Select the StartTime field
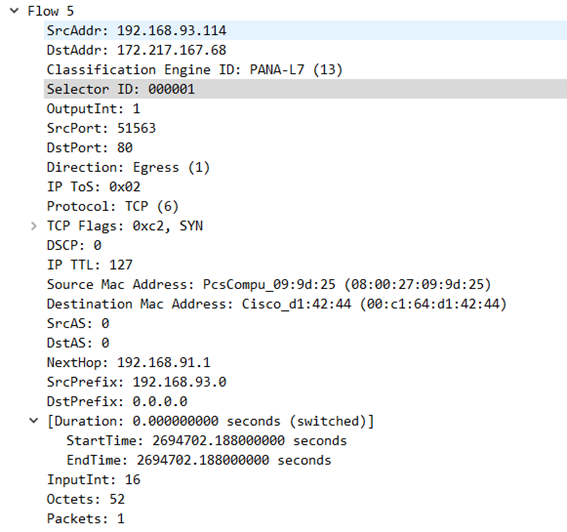This screenshot has width=567, height=532. 315,441
